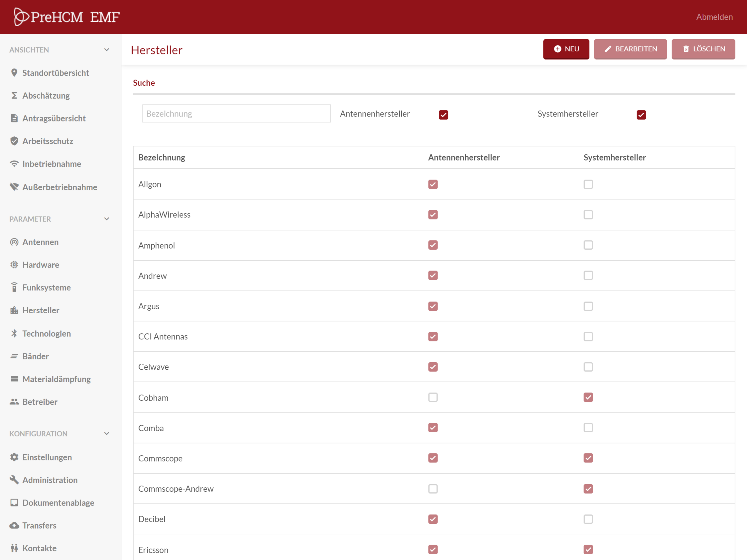The image size is (747, 560).
Task: Click the Administration wrench icon
Action: pos(14,480)
